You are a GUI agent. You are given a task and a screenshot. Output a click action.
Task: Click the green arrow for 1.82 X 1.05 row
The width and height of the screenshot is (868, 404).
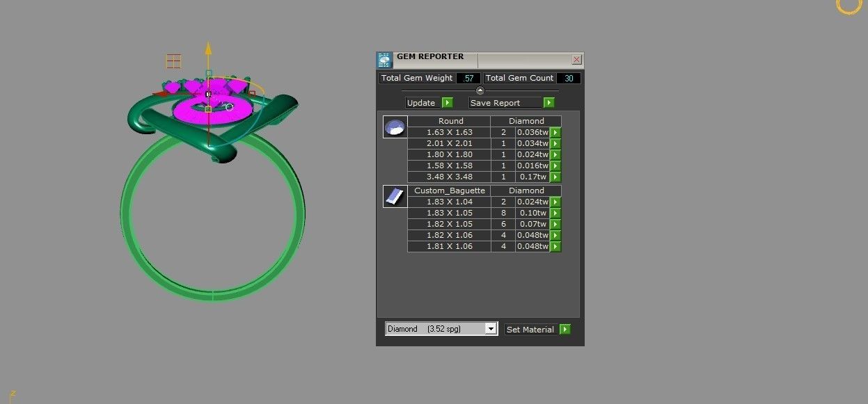click(555, 224)
